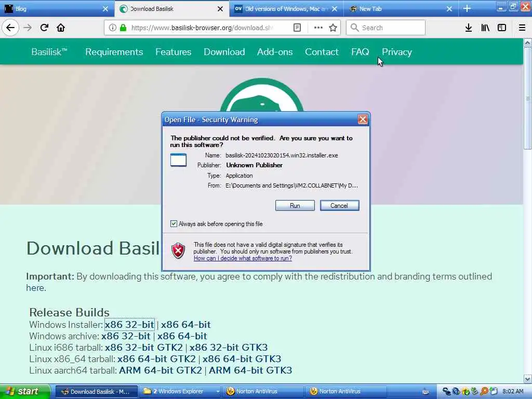532x399 pixels.
Task: Download Linux i686 x86 32-bit GTK3 tarball
Action: 229,348
